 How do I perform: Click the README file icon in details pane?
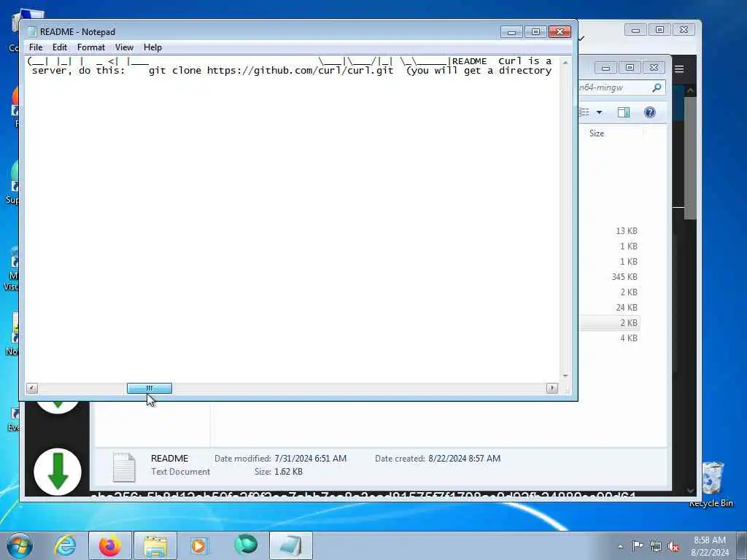[x=124, y=467]
